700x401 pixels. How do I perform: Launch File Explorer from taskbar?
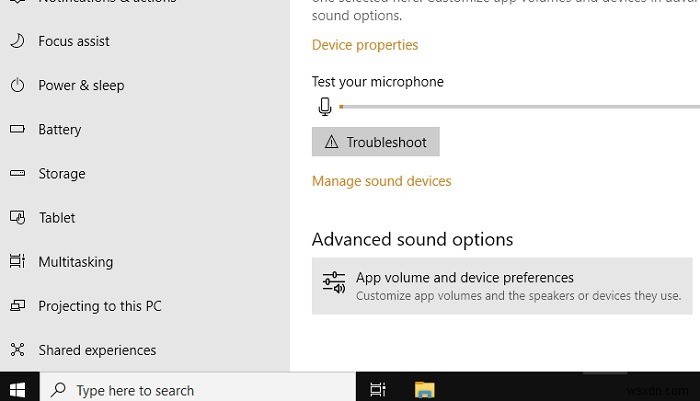[425, 390]
